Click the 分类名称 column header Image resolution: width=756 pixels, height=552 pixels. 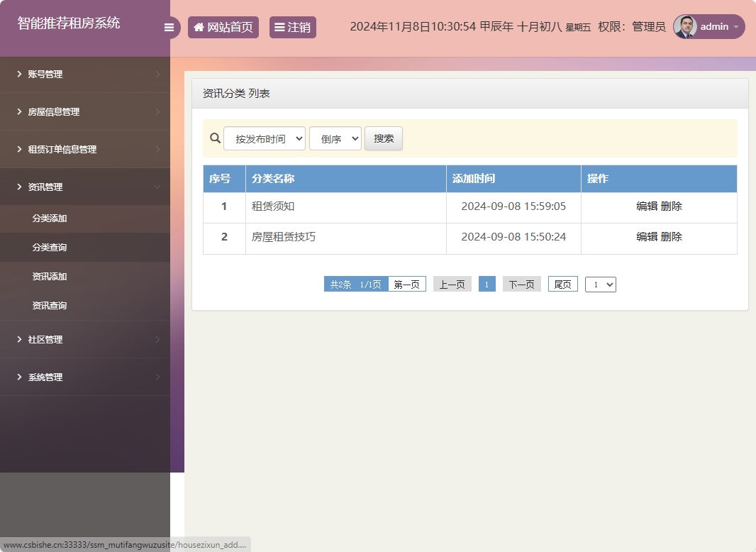tap(345, 179)
